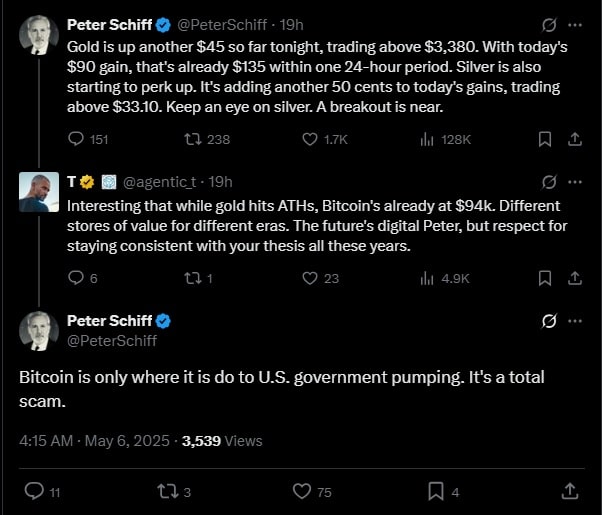View analytics showing 128K views
Viewport: 602px width, 515px height.
[x=427, y=140]
